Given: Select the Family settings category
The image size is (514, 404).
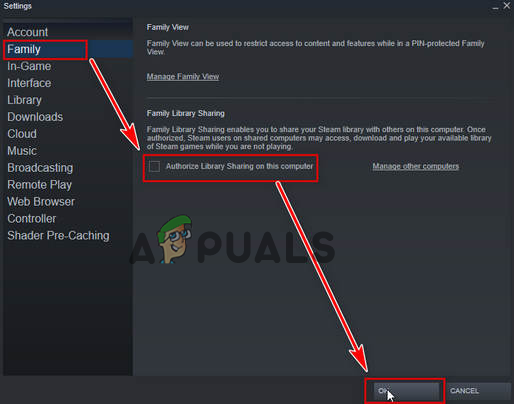Looking at the screenshot, I should pos(24,49).
